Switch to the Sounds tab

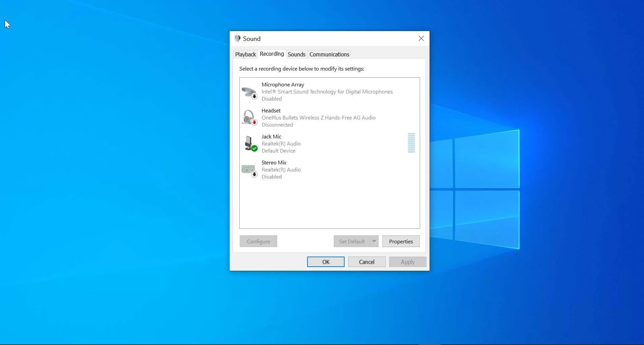click(296, 54)
